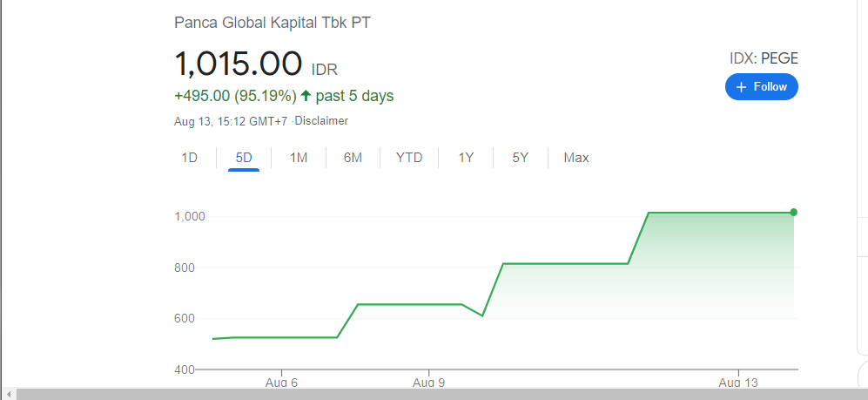Screen dimensions: 868x400
Task: Switch to the 1D time range
Action: (189, 158)
